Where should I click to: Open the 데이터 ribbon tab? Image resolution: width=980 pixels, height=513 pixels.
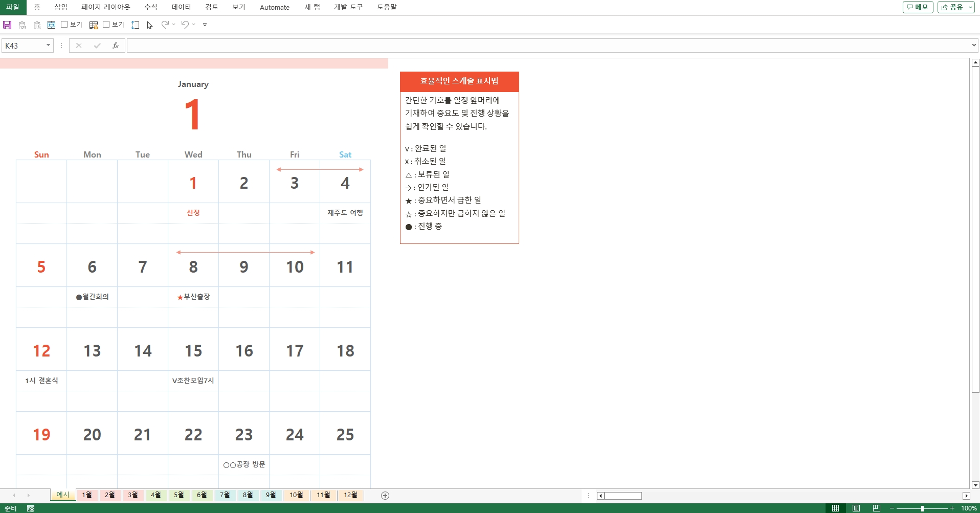[181, 7]
